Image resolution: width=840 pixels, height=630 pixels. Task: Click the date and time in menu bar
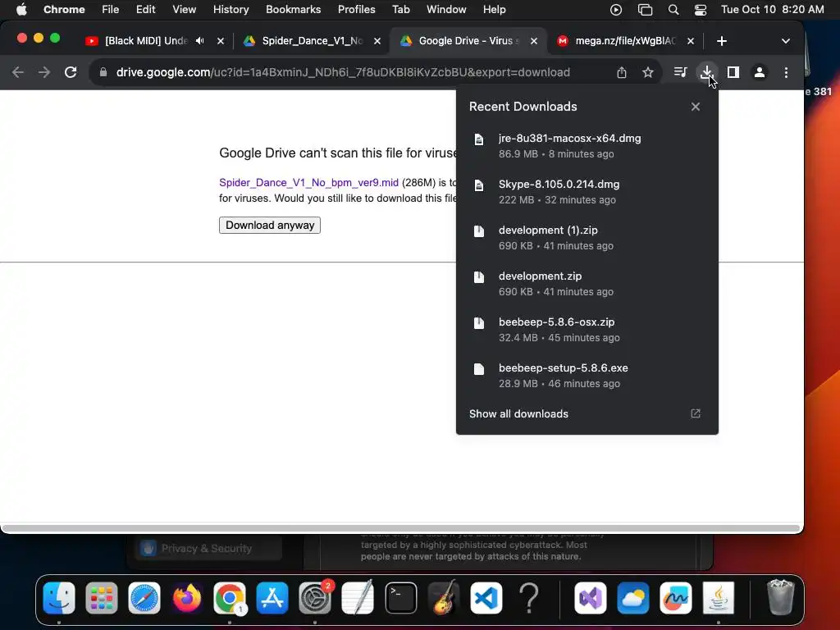point(773,9)
